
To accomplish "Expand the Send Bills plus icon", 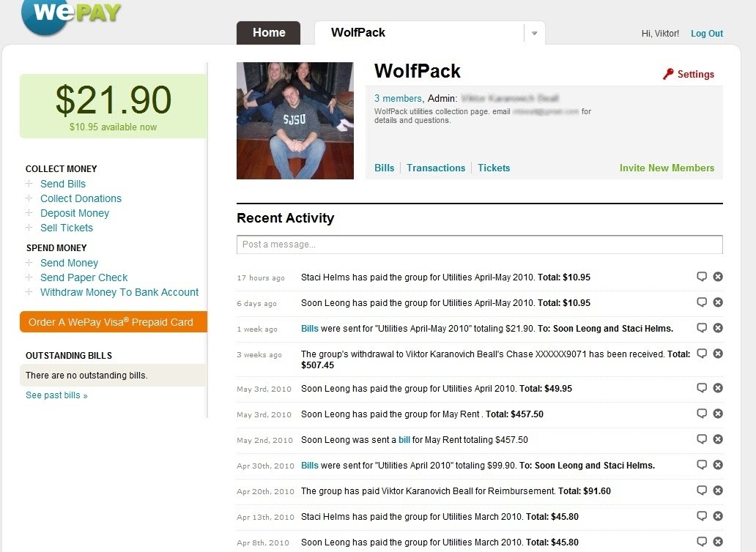I will pos(29,184).
